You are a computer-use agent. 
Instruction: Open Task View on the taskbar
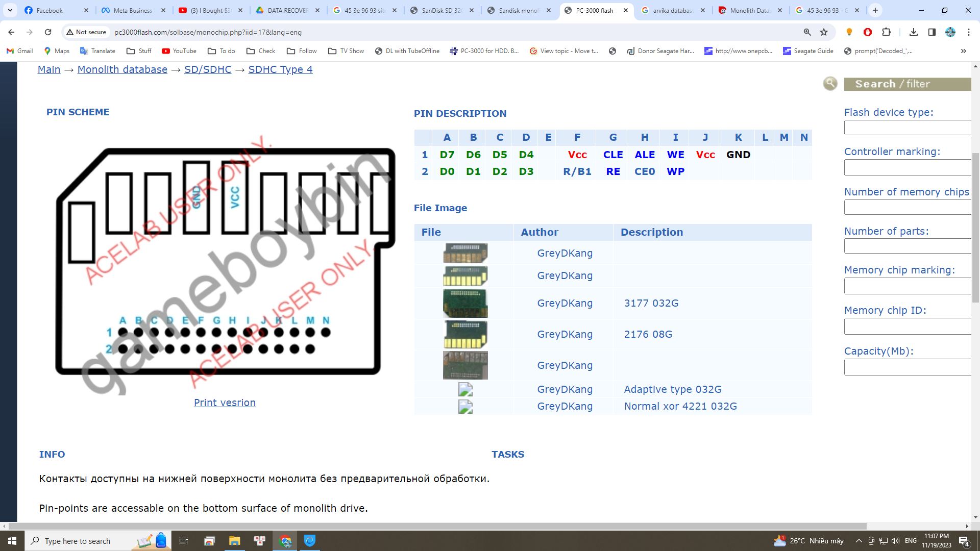click(x=184, y=541)
